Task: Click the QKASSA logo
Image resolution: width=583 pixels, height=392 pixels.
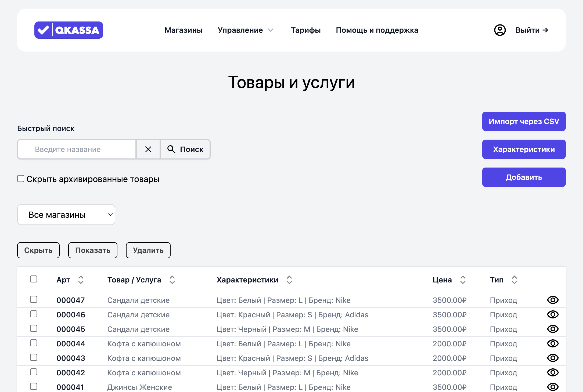Action: coord(69,30)
